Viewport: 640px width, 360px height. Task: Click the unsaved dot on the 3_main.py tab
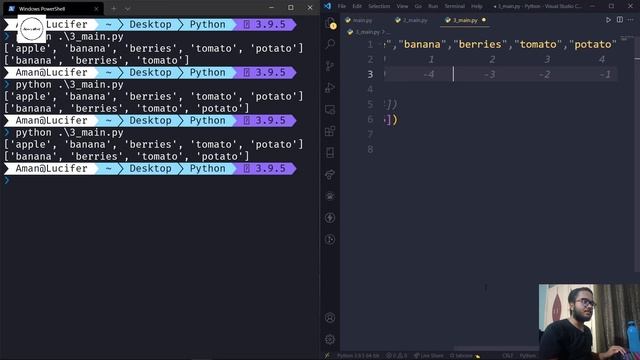484,20
